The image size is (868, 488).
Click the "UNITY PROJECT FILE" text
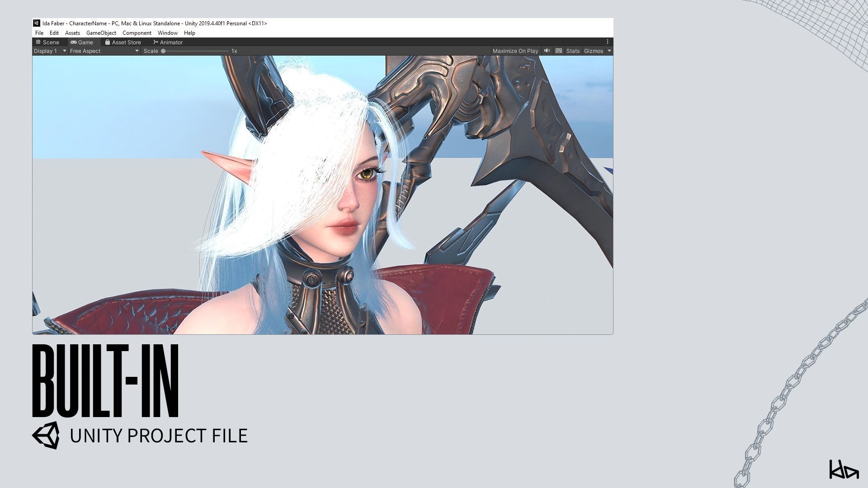(x=159, y=436)
